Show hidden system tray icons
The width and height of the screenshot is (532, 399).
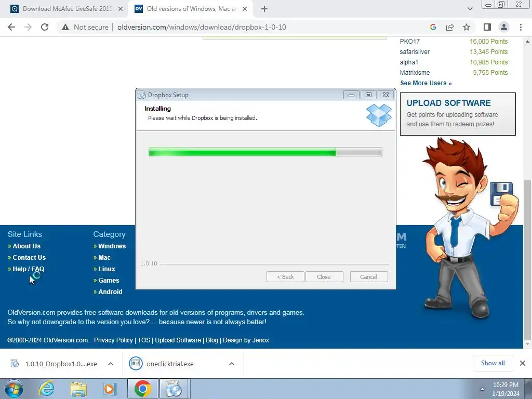point(482,390)
